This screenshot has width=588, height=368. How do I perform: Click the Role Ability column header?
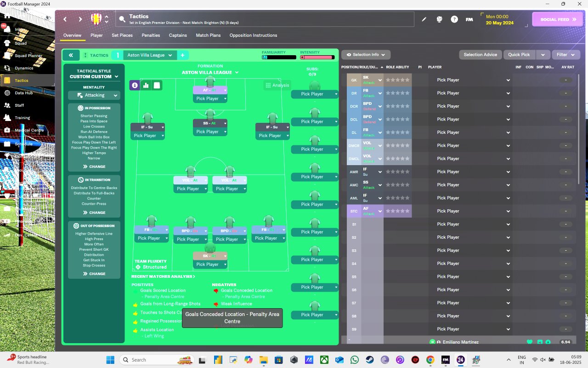pyautogui.click(x=397, y=67)
